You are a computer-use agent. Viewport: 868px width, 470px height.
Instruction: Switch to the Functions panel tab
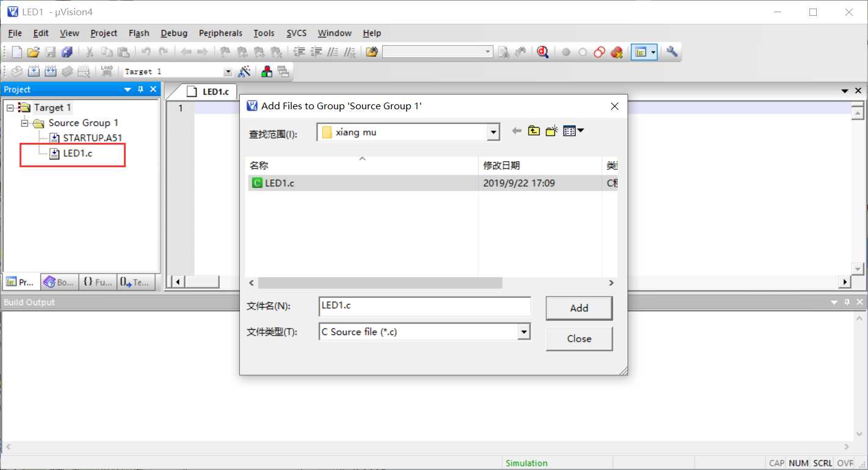pyautogui.click(x=98, y=282)
